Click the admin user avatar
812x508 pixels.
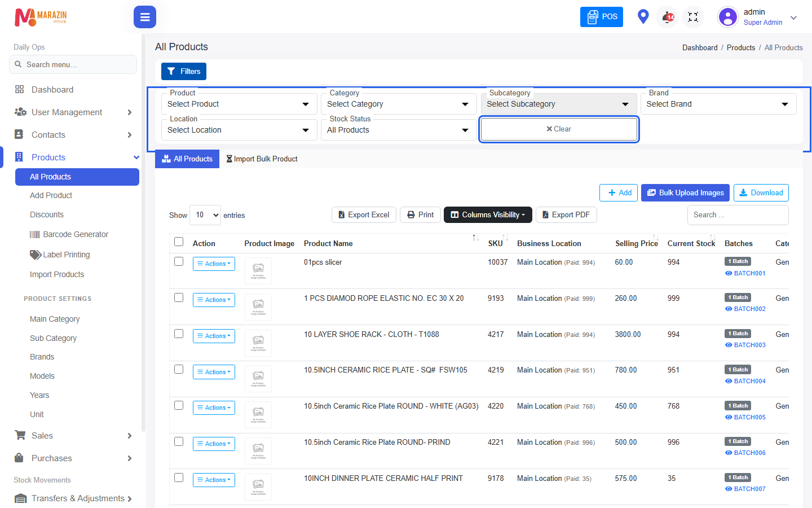728,17
